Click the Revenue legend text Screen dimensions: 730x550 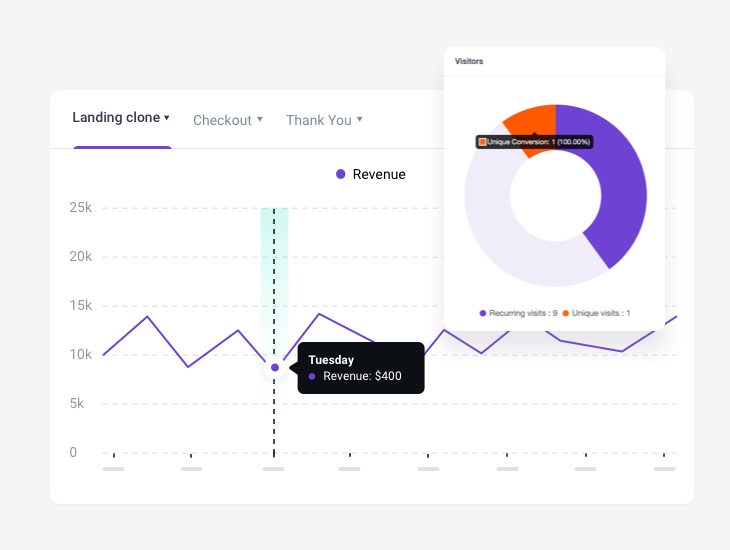point(379,174)
